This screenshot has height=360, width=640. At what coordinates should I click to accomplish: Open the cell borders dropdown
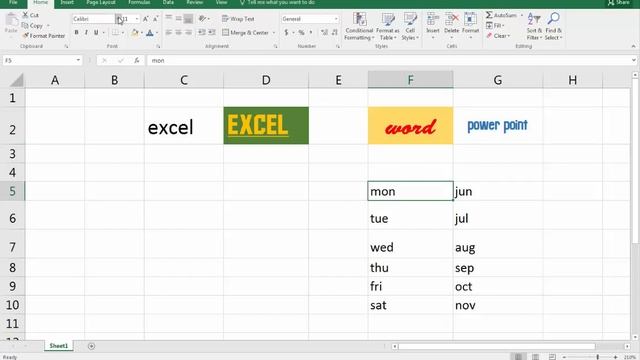click(x=123, y=32)
